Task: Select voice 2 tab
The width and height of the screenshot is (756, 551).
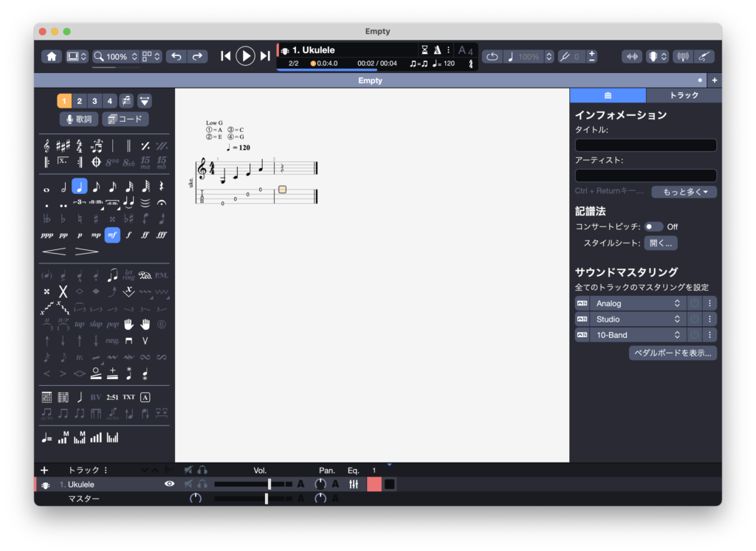Action: coord(80,101)
